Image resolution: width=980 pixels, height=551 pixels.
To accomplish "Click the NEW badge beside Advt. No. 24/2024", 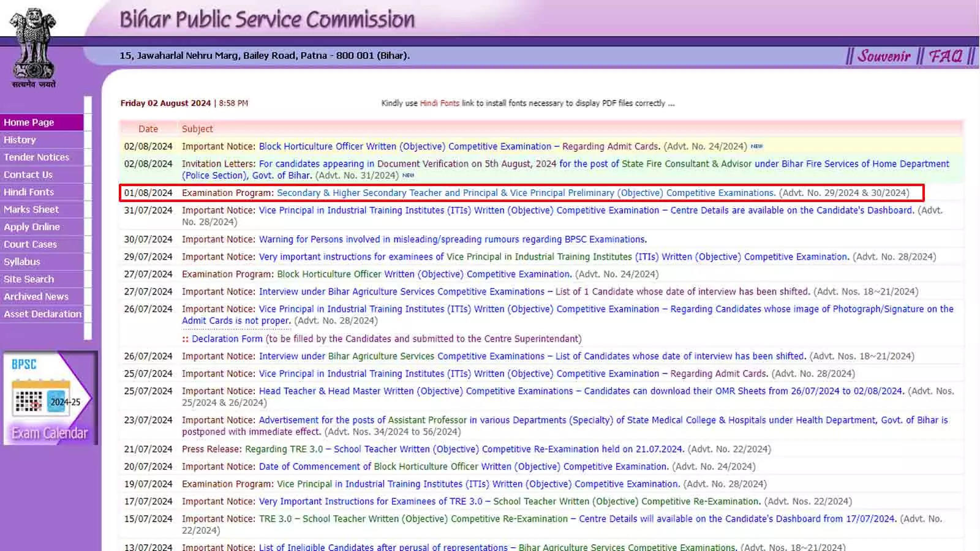I will (x=756, y=146).
